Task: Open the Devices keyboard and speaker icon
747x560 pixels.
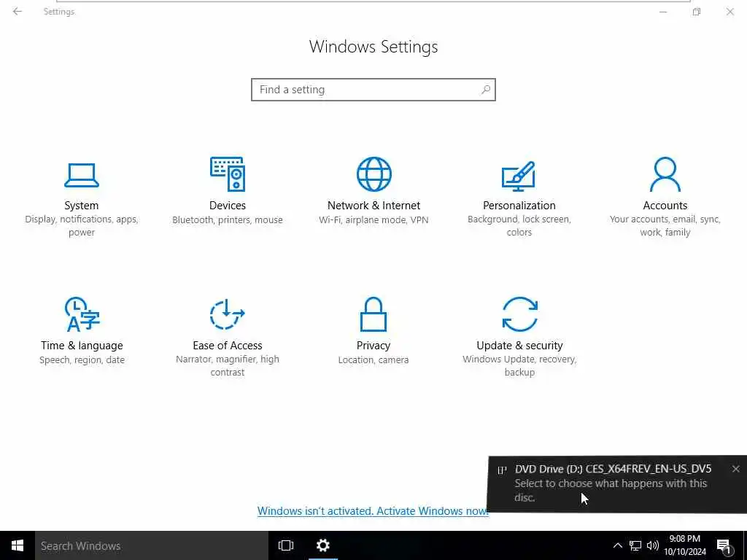Action: (x=228, y=174)
